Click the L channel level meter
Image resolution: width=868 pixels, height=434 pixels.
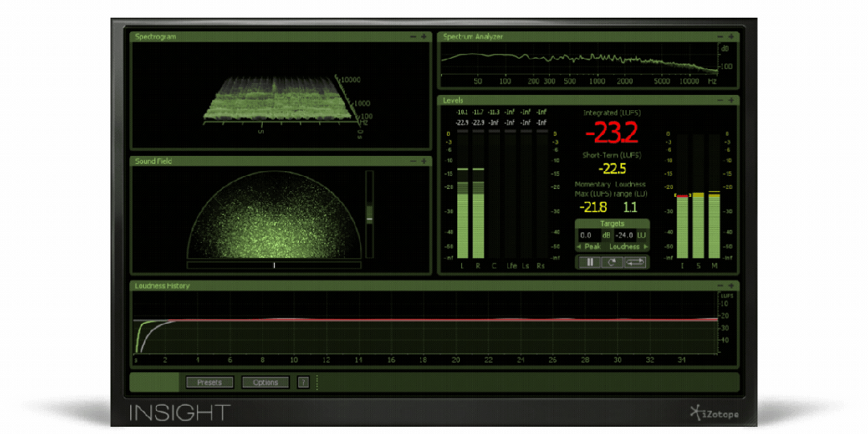[462, 194]
